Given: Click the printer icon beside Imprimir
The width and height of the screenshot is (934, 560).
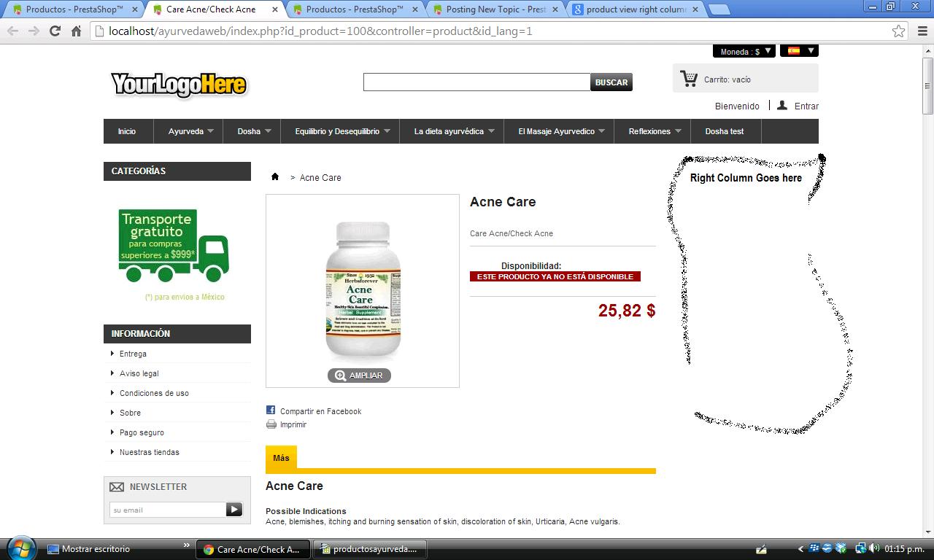Looking at the screenshot, I should (x=271, y=424).
